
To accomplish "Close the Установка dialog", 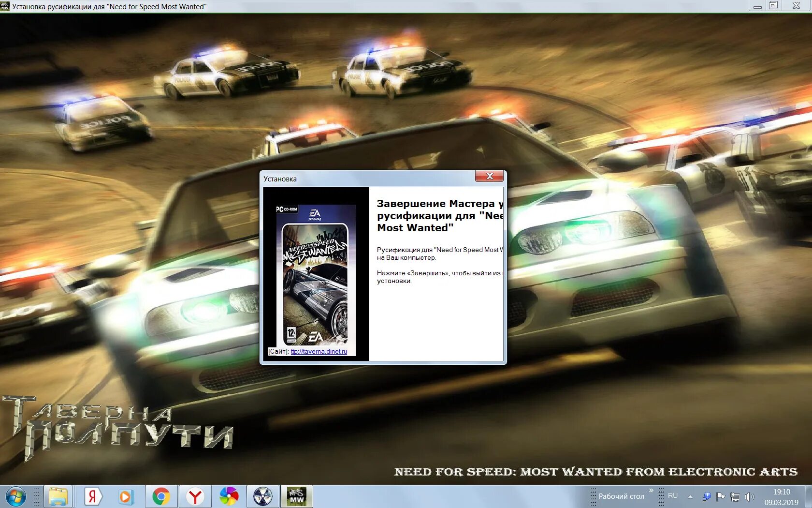I will (x=489, y=176).
